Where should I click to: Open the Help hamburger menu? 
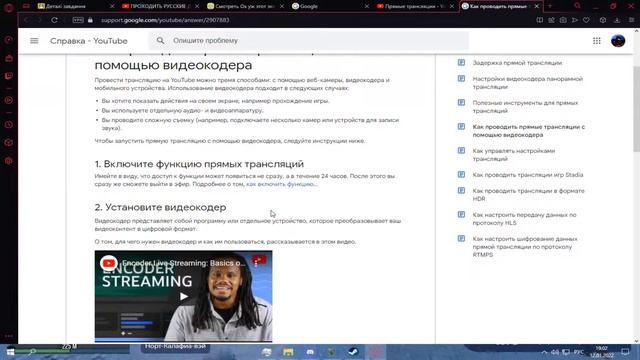click(x=34, y=41)
